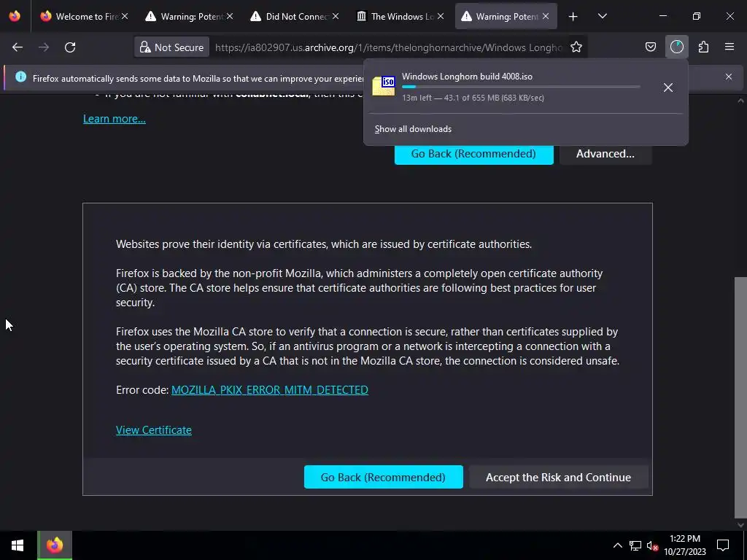Open the Extensions puzzle icon

click(x=703, y=47)
